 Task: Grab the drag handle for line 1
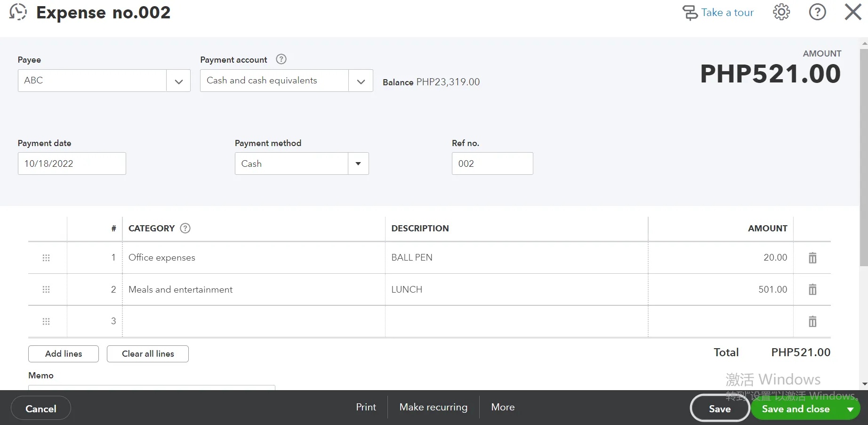pyautogui.click(x=46, y=258)
